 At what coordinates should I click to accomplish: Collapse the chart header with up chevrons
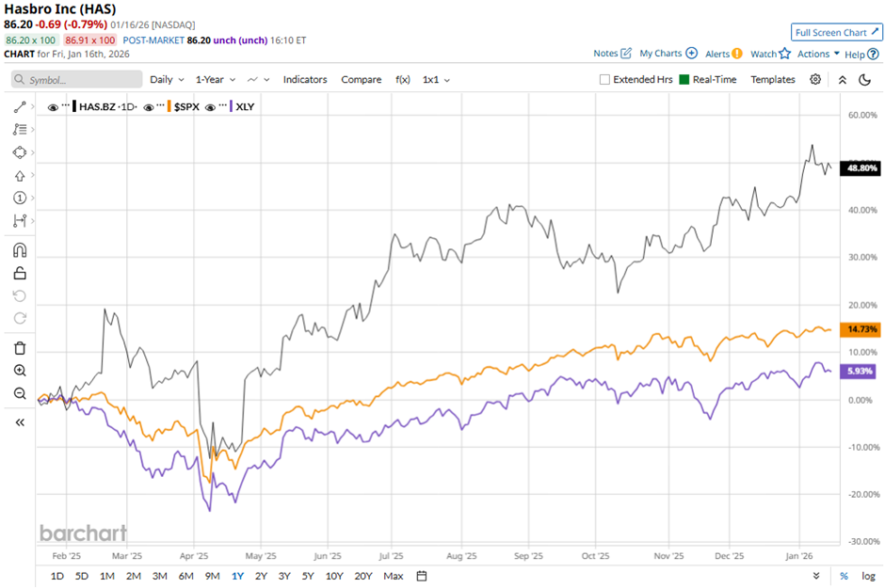tap(842, 79)
